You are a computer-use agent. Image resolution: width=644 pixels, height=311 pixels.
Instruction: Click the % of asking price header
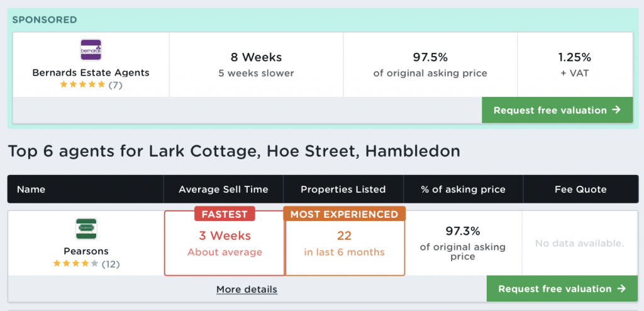pyautogui.click(x=462, y=189)
